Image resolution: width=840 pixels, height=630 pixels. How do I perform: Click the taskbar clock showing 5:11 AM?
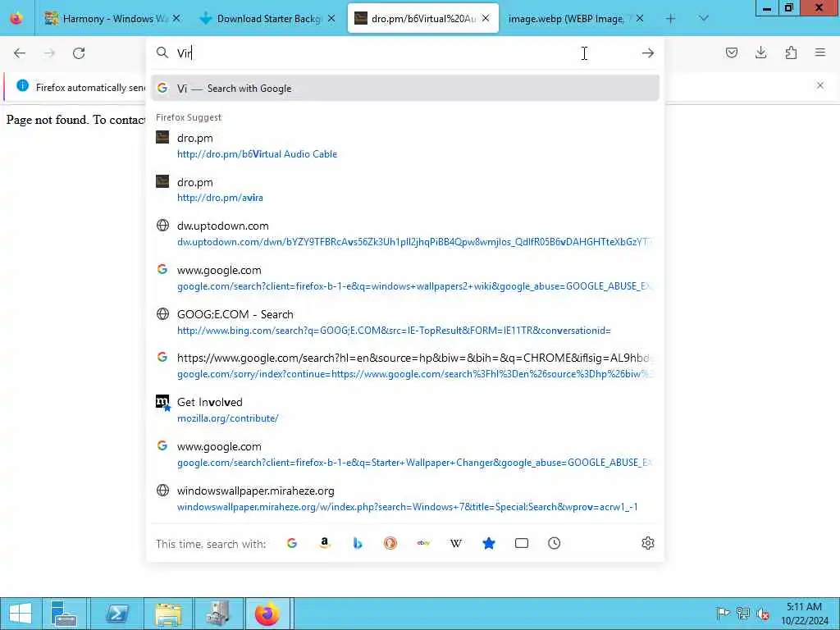pos(804,614)
